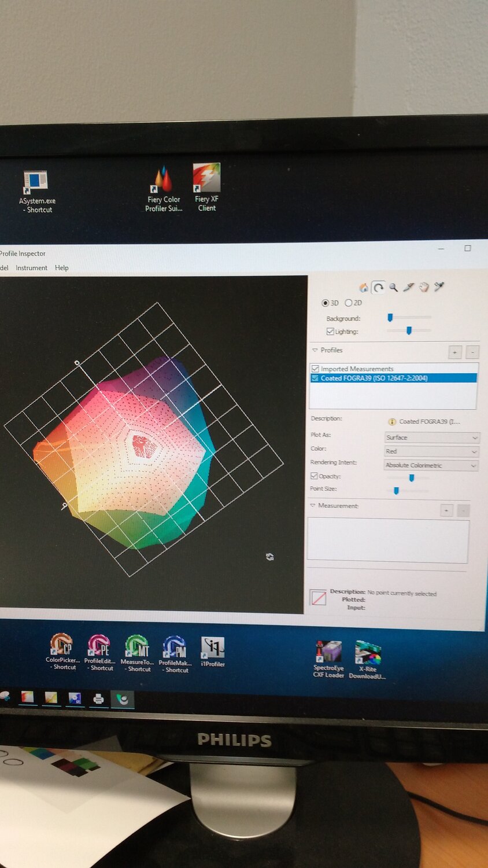Remove profile with minus button
488x868 pixels.
(472, 352)
